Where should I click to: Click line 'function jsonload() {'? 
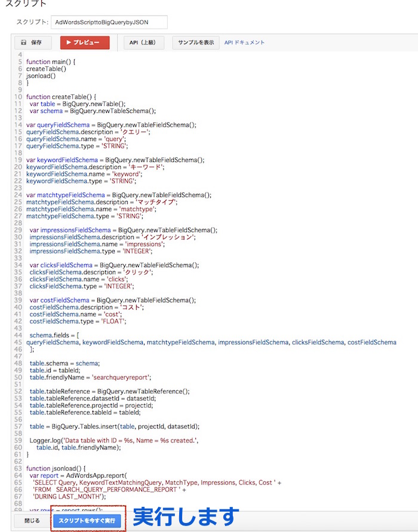point(56,469)
